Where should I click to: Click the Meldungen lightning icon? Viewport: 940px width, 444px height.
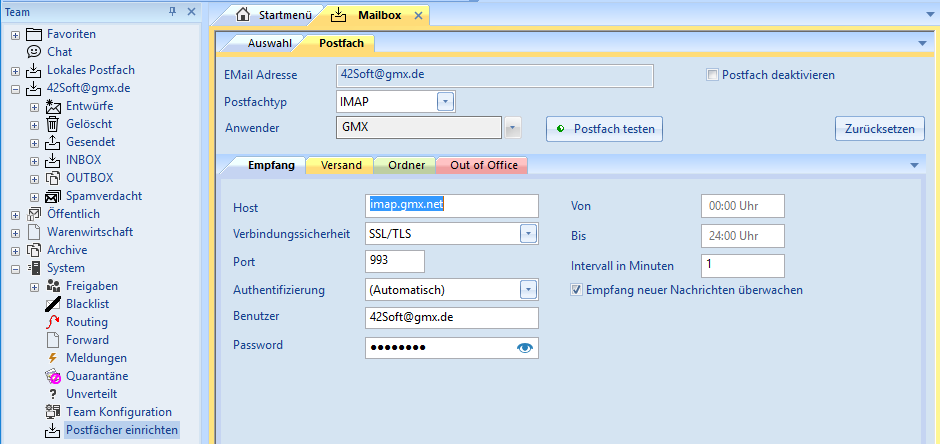click(x=53, y=358)
